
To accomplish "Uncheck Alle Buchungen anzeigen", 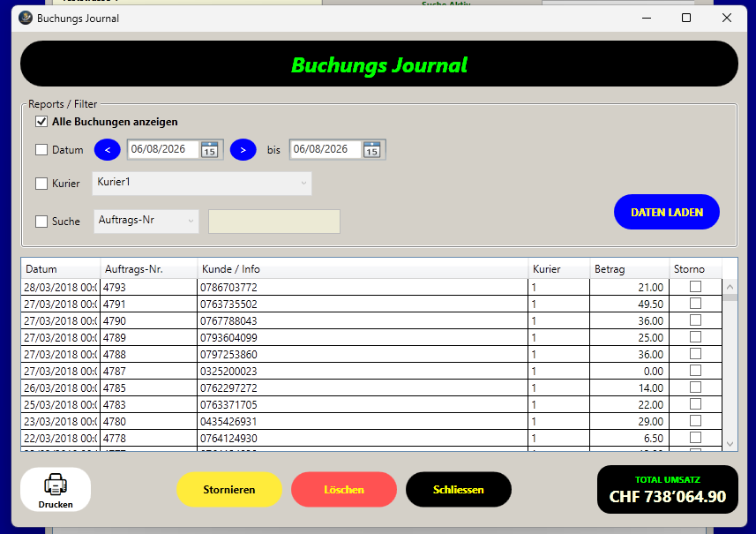I will (41, 122).
